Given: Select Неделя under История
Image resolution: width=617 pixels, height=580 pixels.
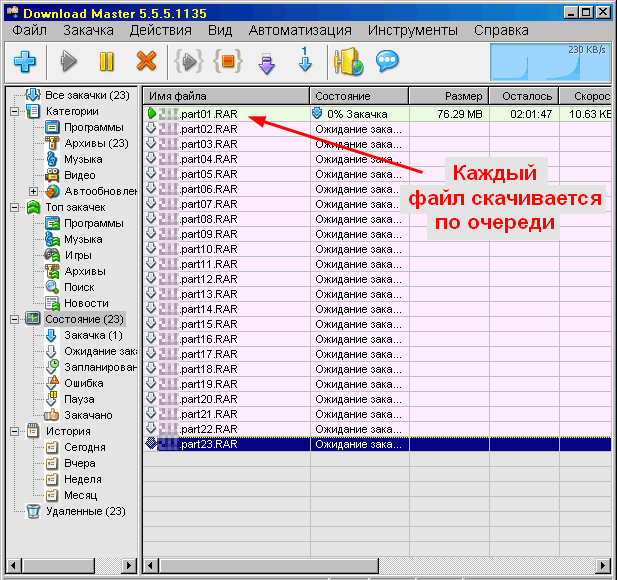Looking at the screenshot, I should click(x=83, y=480).
